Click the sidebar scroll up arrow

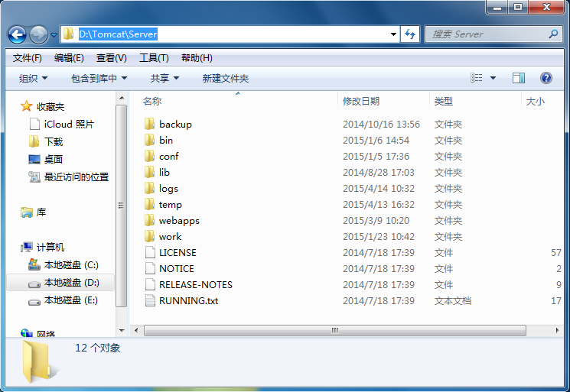coord(122,98)
